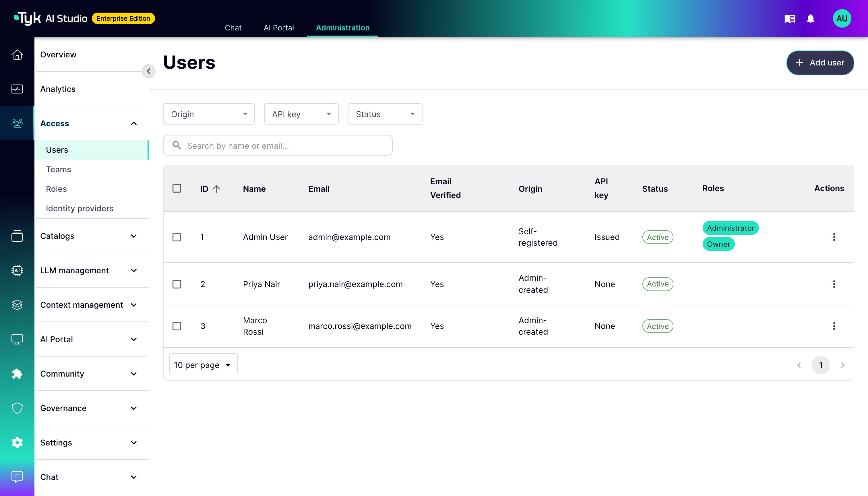Collapse the sidebar with the chevron button
Image resolution: width=868 pixels, height=496 pixels.
(x=148, y=71)
